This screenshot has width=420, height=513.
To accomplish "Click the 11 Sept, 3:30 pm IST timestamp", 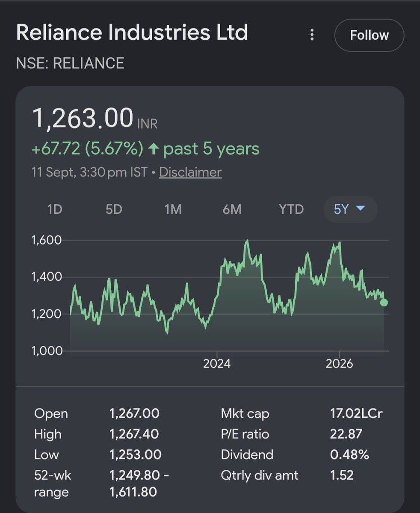I will (89, 172).
